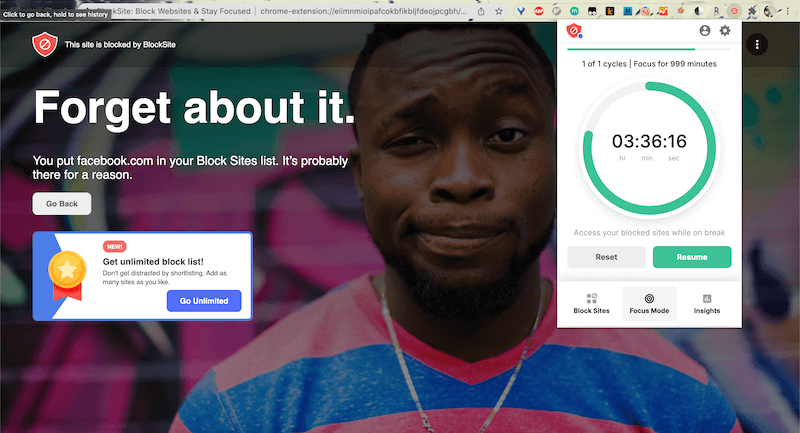Viewport: 800px width, 433px height.
Task: Click the NEW! badge on the promo card
Action: pos(115,246)
